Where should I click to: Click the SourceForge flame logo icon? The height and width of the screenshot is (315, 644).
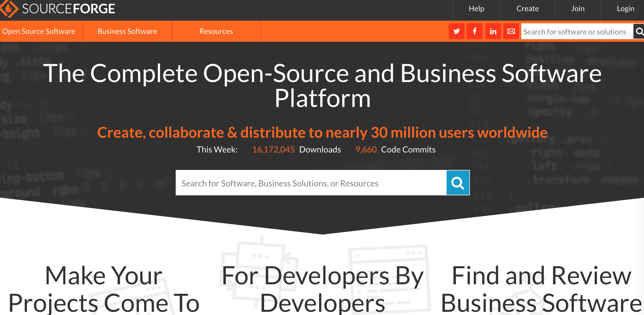9,9
